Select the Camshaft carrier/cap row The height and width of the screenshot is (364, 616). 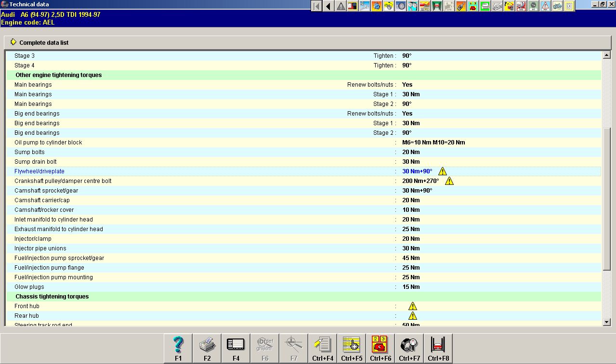tap(304, 200)
